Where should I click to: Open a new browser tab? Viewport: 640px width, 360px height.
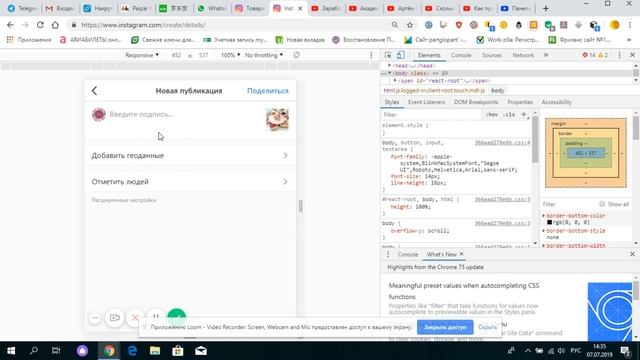(x=546, y=8)
